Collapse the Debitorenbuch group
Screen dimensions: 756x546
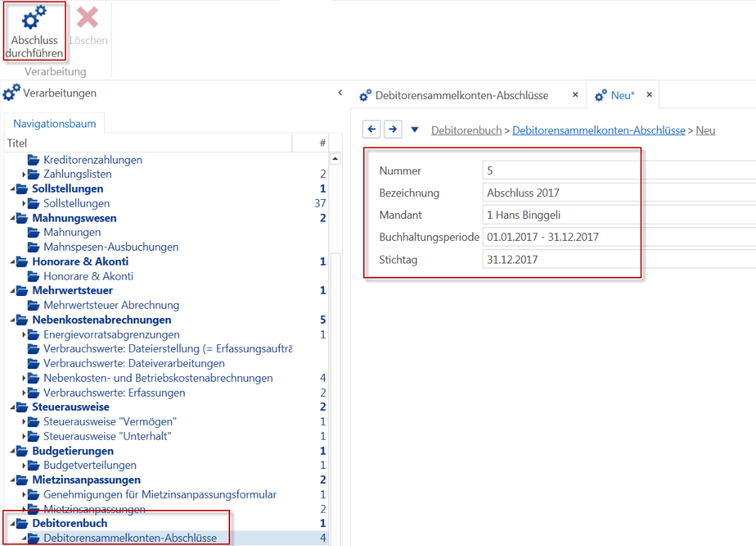tap(13, 523)
